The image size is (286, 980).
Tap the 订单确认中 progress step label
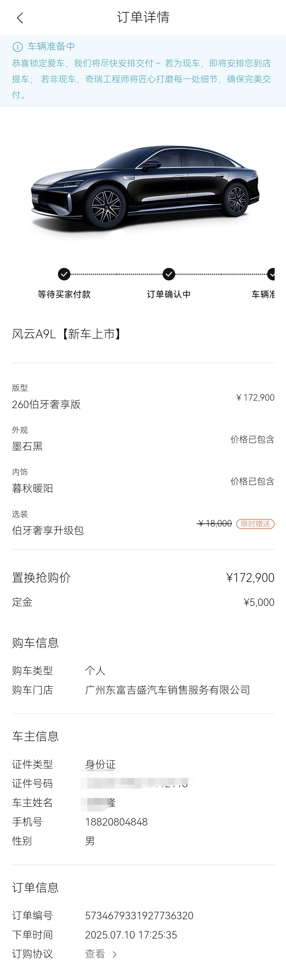click(169, 294)
